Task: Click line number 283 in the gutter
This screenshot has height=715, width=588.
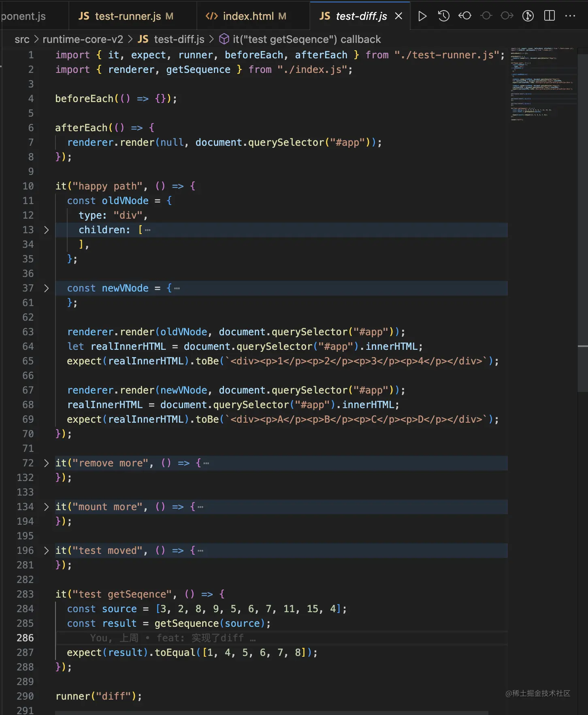Action: tap(25, 594)
